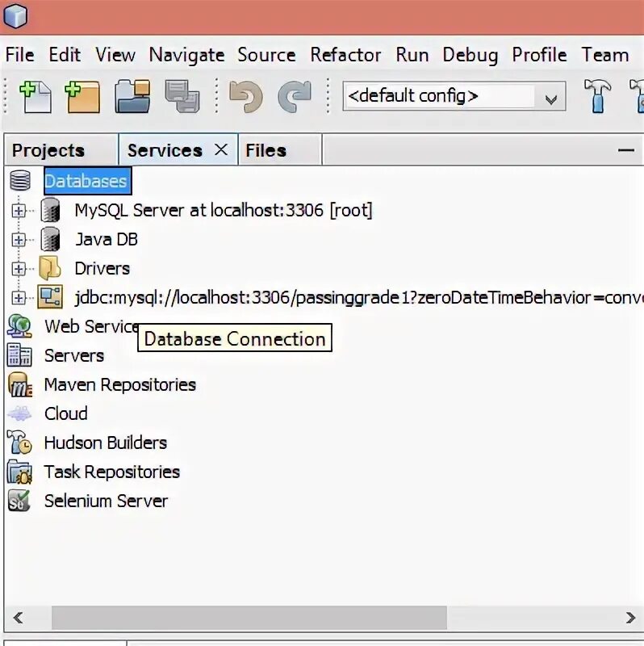Viewport: 644px width, 646px height.
Task: Click the Cloud icon
Action: tap(19, 413)
